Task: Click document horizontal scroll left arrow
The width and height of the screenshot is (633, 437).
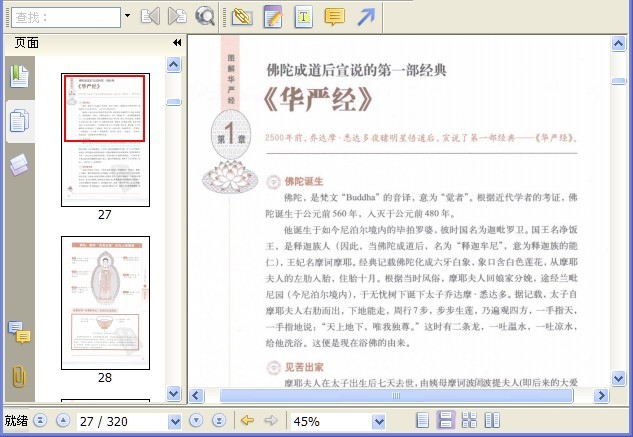Action: tap(197, 395)
